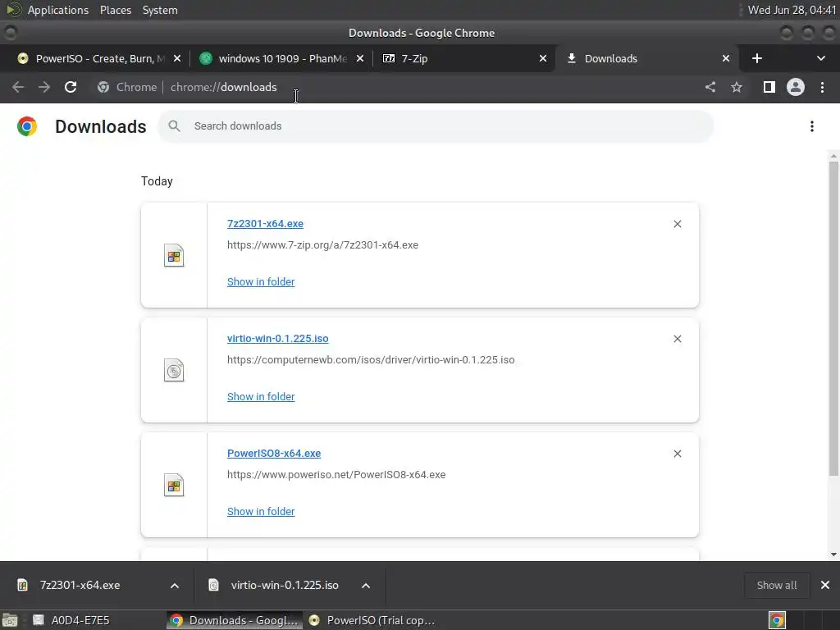Show 7z2301-x64.exe in folder
The image size is (840, 630).
pyautogui.click(x=261, y=282)
